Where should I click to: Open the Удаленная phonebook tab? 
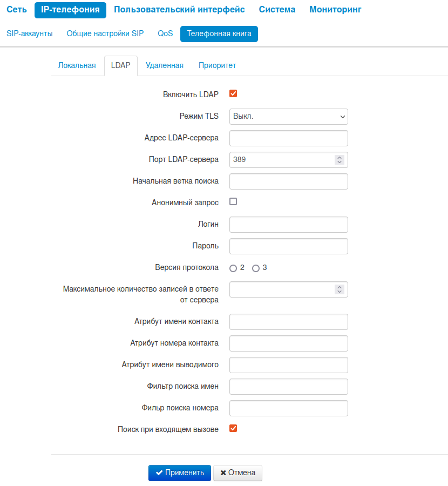click(x=165, y=65)
